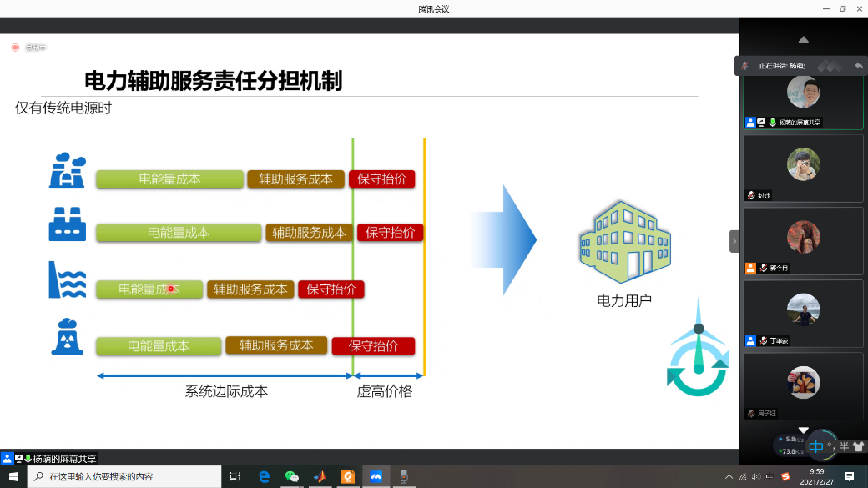Click the recording indicator at top left
The height and width of the screenshot is (488, 868).
click(15, 48)
